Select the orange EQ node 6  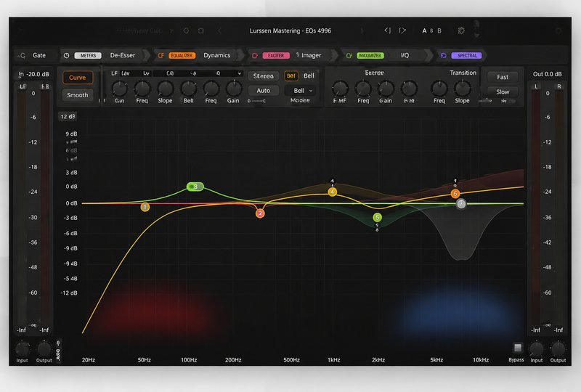(455, 193)
